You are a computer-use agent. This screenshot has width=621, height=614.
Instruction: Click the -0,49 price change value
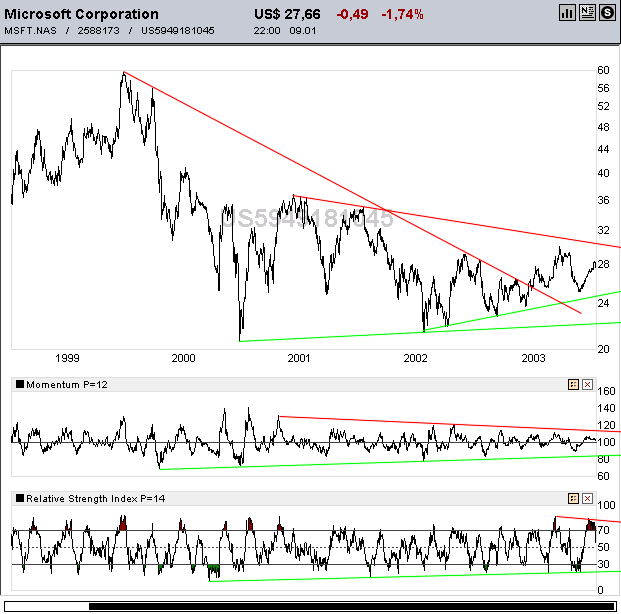pyautogui.click(x=352, y=15)
